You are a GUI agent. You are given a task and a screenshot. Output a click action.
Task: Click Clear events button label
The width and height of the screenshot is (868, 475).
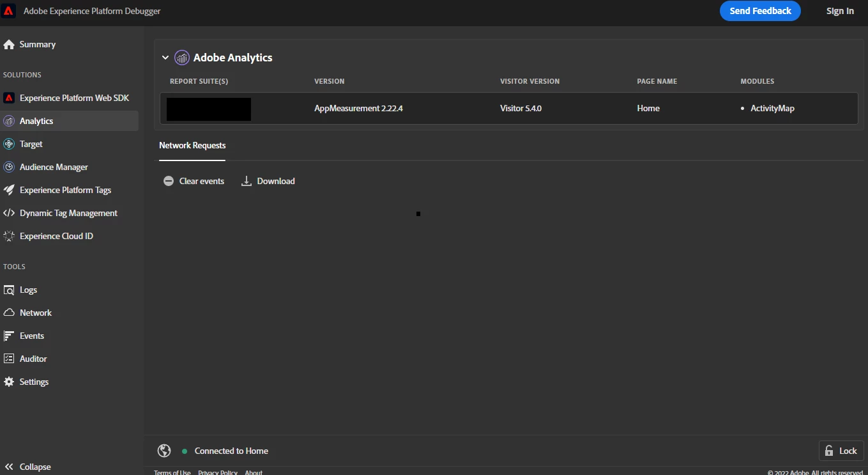click(x=202, y=181)
